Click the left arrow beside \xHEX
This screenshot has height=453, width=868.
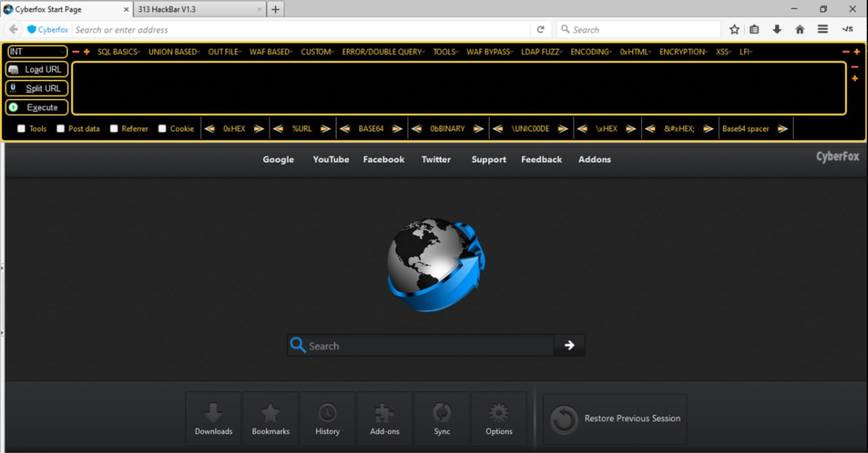click(582, 129)
